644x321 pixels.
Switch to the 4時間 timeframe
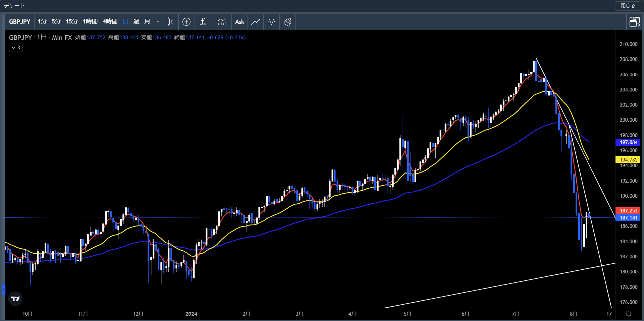pyautogui.click(x=110, y=22)
